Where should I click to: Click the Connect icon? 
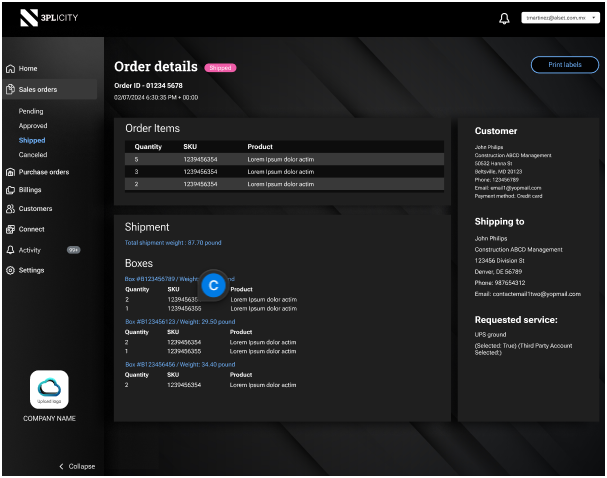pyautogui.click(x=10, y=230)
